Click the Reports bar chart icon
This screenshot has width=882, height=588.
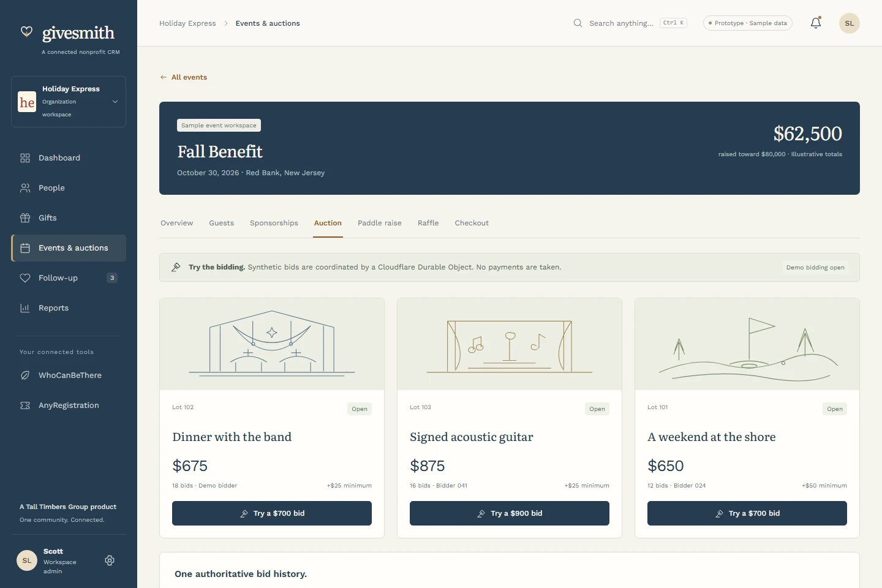(25, 308)
